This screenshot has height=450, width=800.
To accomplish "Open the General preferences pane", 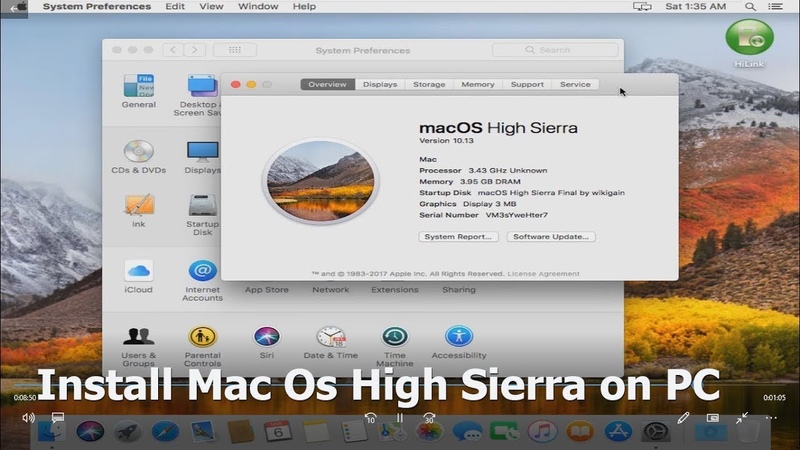I will 138,91.
